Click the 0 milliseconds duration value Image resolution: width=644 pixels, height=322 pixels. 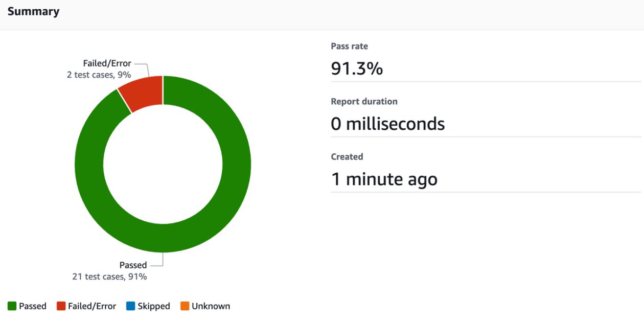388,124
